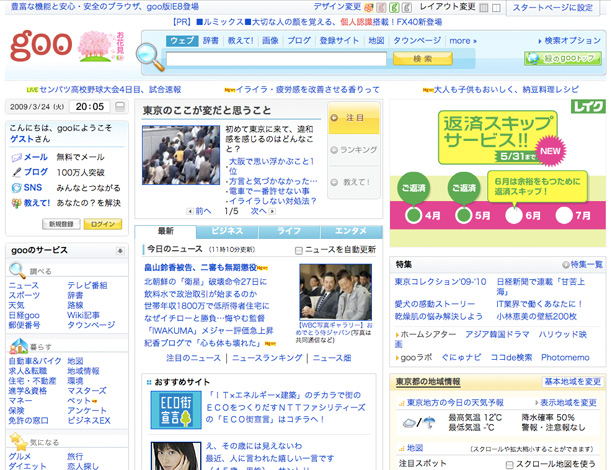Select the タウンページ search tab

(x=417, y=41)
